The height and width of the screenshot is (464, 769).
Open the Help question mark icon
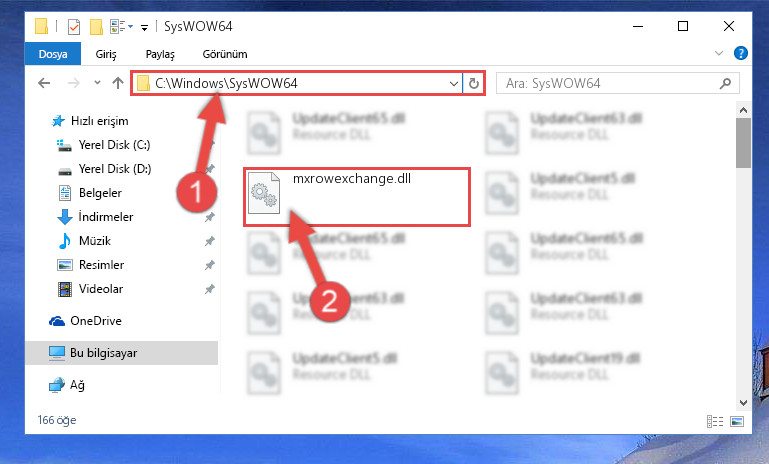point(741,53)
